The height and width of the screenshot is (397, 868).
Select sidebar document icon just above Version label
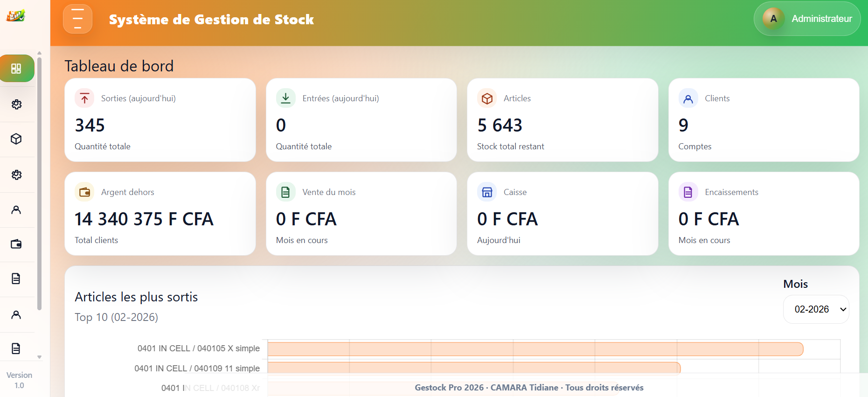[16, 348]
